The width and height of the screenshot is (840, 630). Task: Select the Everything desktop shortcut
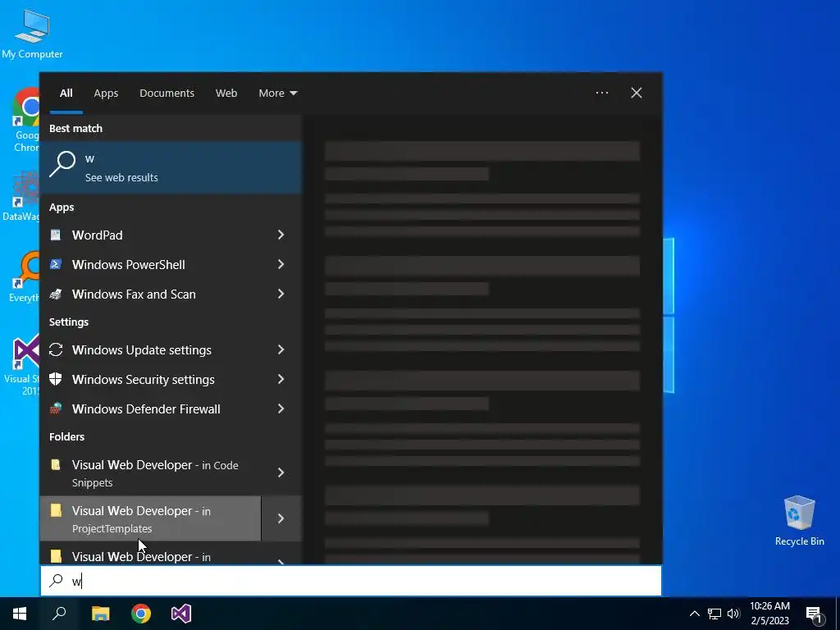(24, 277)
